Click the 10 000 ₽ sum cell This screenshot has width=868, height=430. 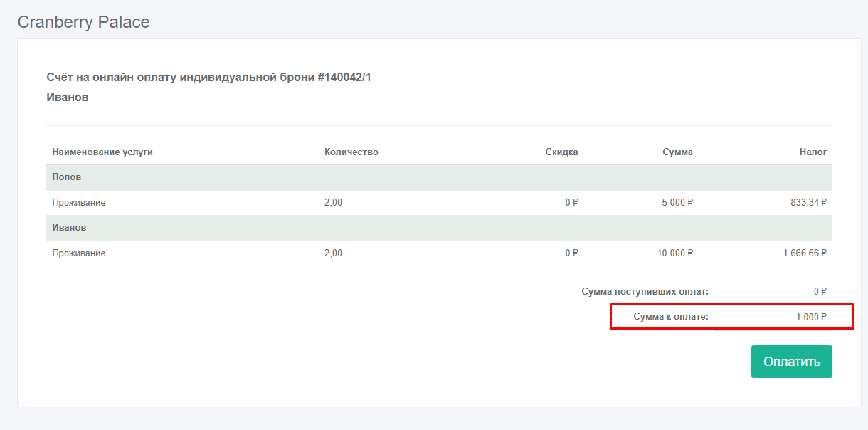click(674, 253)
